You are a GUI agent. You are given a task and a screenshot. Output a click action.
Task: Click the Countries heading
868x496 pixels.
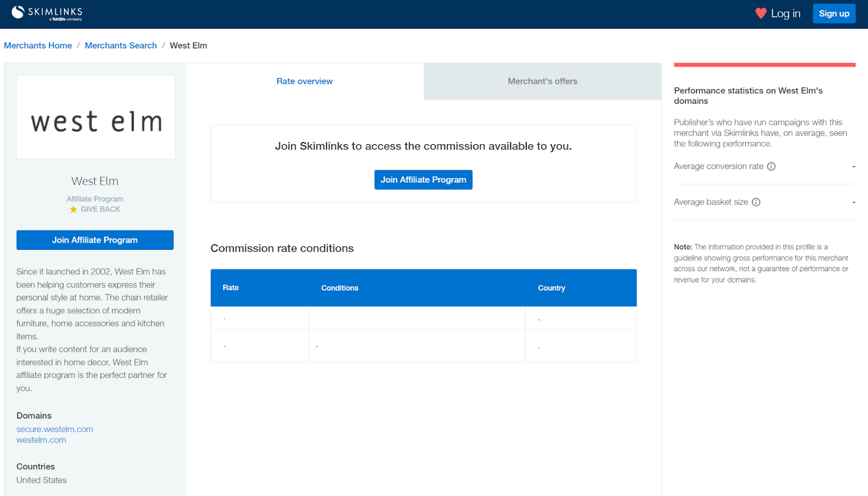coord(35,467)
